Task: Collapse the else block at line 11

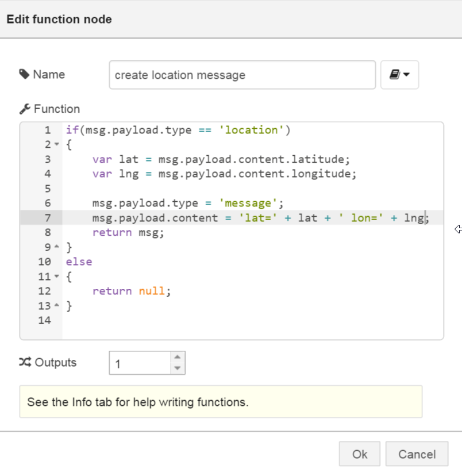Action: (x=55, y=277)
